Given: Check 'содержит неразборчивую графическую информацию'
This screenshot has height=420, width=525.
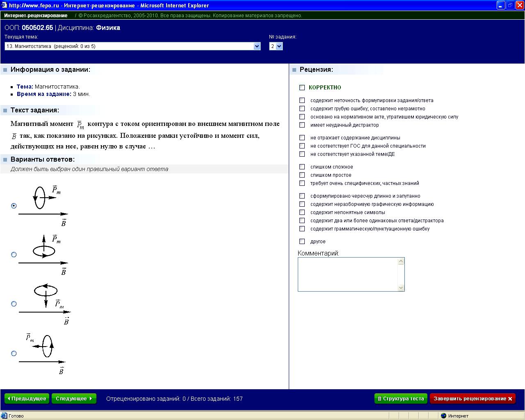Looking at the screenshot, I should pos(302,204).
